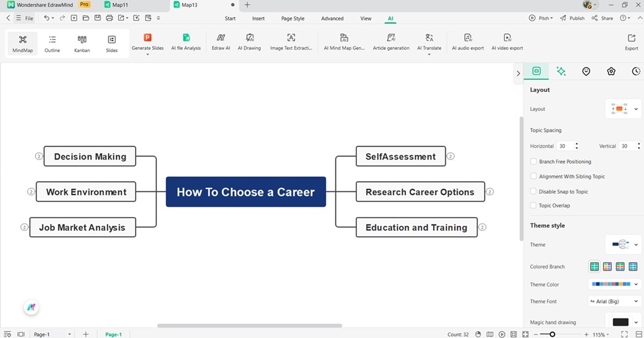Add new page with plus button
This screenshot has width=644, height=338.
(x=85, y=334)
